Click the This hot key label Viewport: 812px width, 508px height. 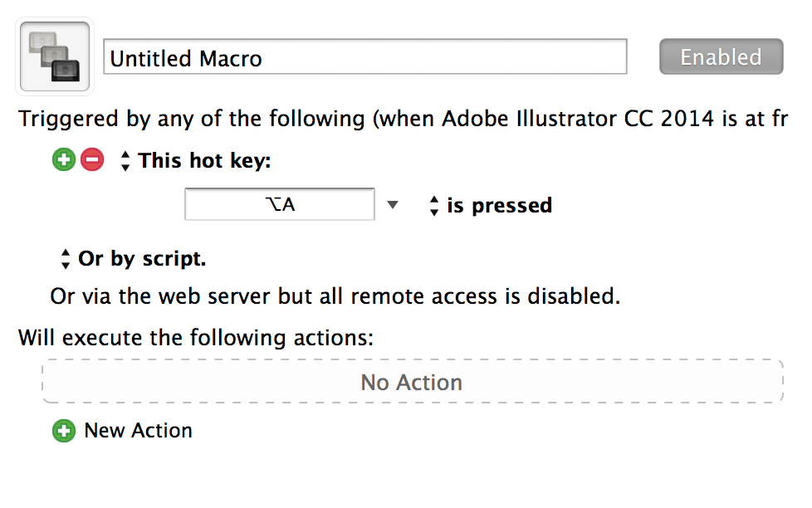pos(204,160)
